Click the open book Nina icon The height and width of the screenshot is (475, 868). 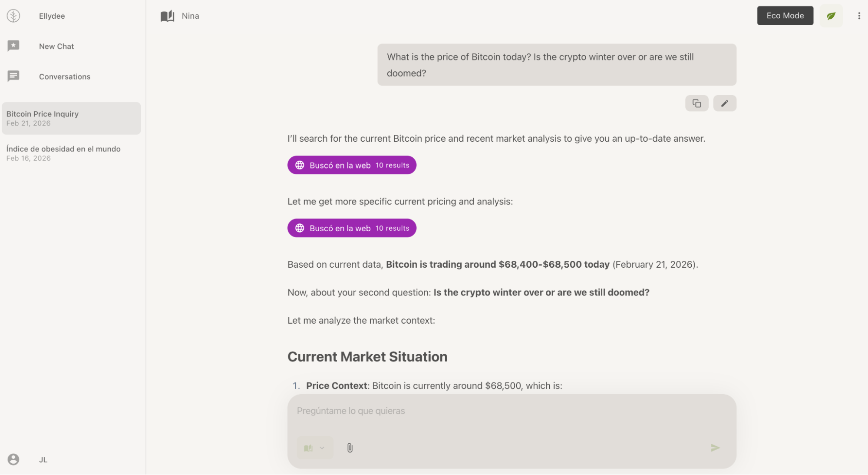pos(167,16)
